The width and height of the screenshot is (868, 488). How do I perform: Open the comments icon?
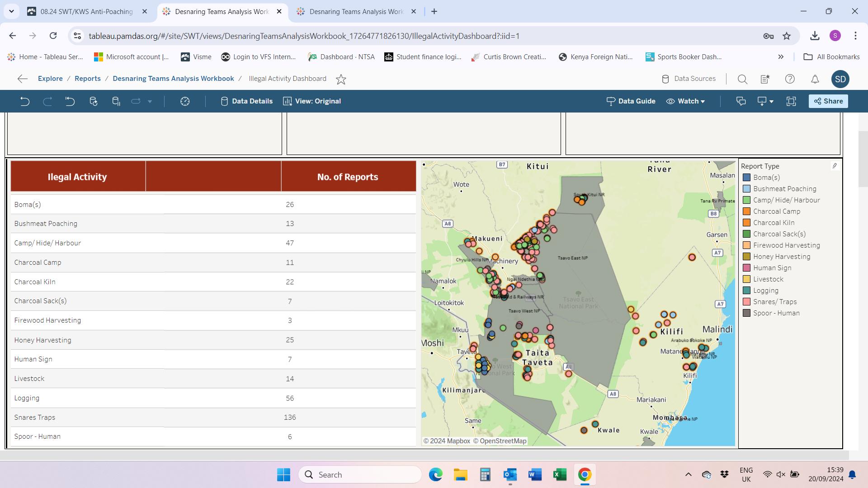(x=741, y=101)
